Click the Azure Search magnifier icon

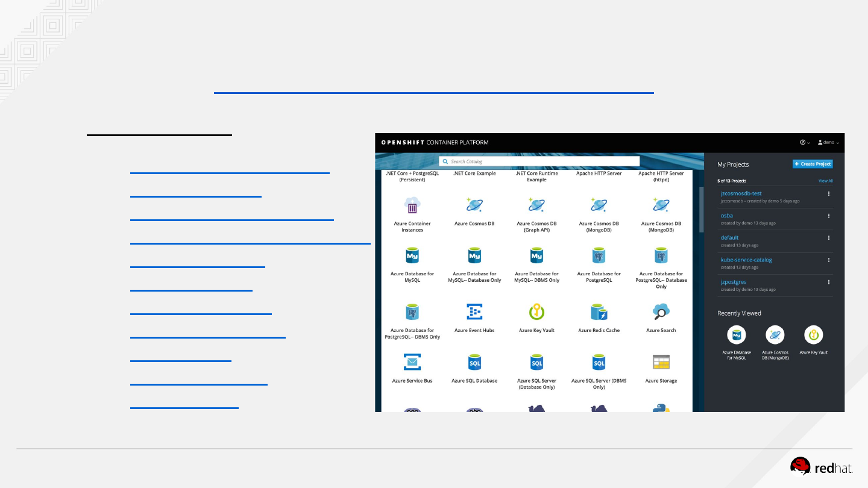point(661,312)
